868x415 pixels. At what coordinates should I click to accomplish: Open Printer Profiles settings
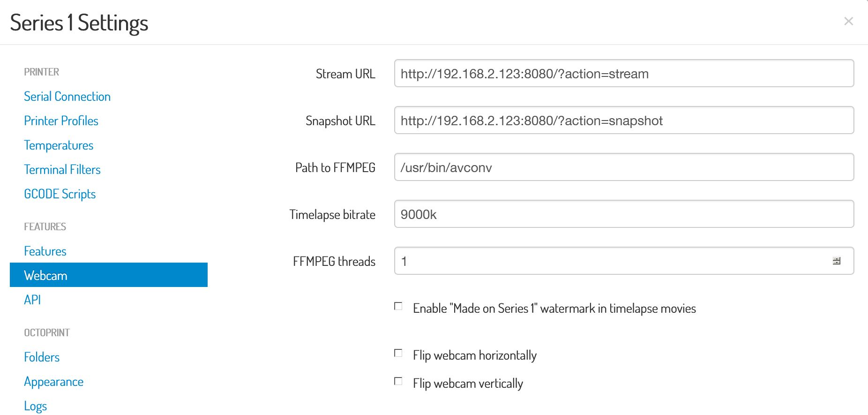point(61,121)
